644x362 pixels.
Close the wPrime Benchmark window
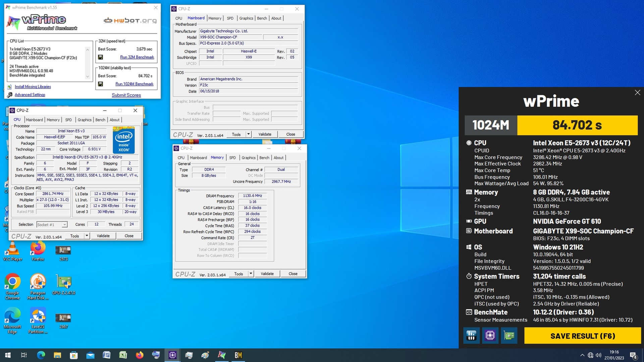pyautogui.click(x=156, y=7)
